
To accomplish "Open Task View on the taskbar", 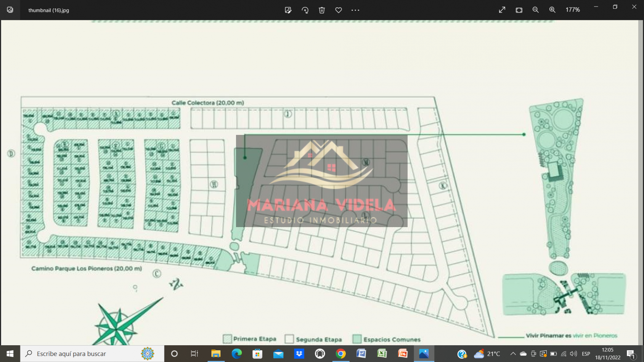I will coord(194,354).
